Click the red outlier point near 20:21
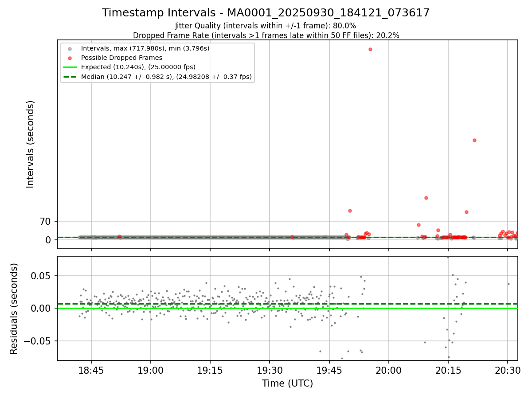 [x=474, y=140]
